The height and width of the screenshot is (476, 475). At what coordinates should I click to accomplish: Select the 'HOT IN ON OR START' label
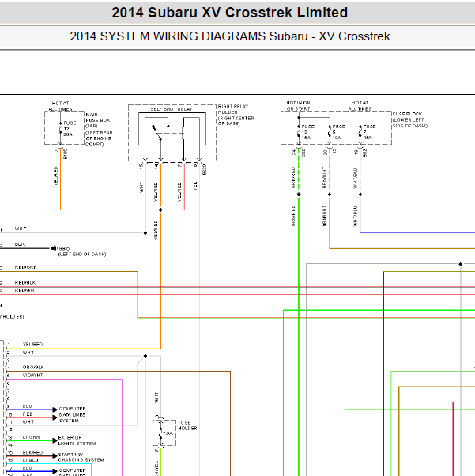[x=298, y=106]
